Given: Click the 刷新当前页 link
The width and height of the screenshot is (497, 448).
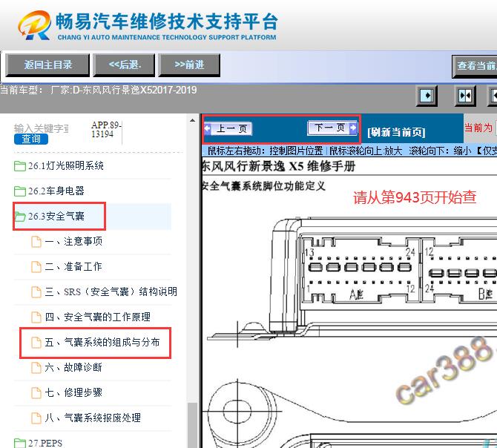Looking at the screenshot, I should [x=396, y=132].
